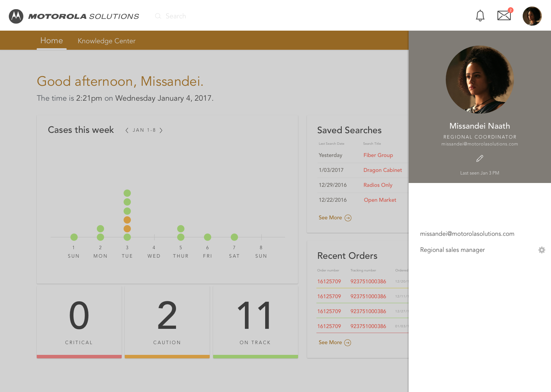Click the email address below the gray panel
This screenshot has height=392, width=551.
(467, 234)
